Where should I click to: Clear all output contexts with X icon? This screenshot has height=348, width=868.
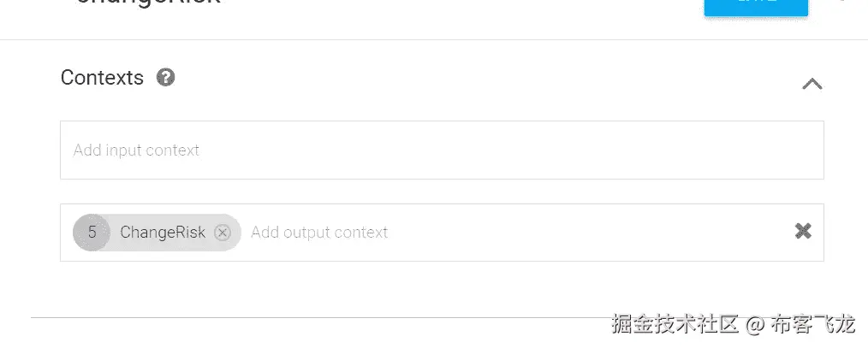(x=803, y=231)
